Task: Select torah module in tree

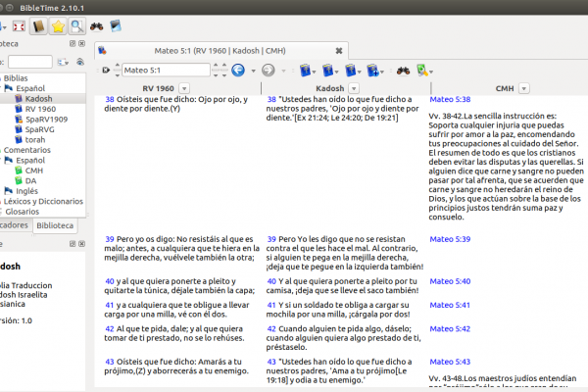Action: pos(35,139)
